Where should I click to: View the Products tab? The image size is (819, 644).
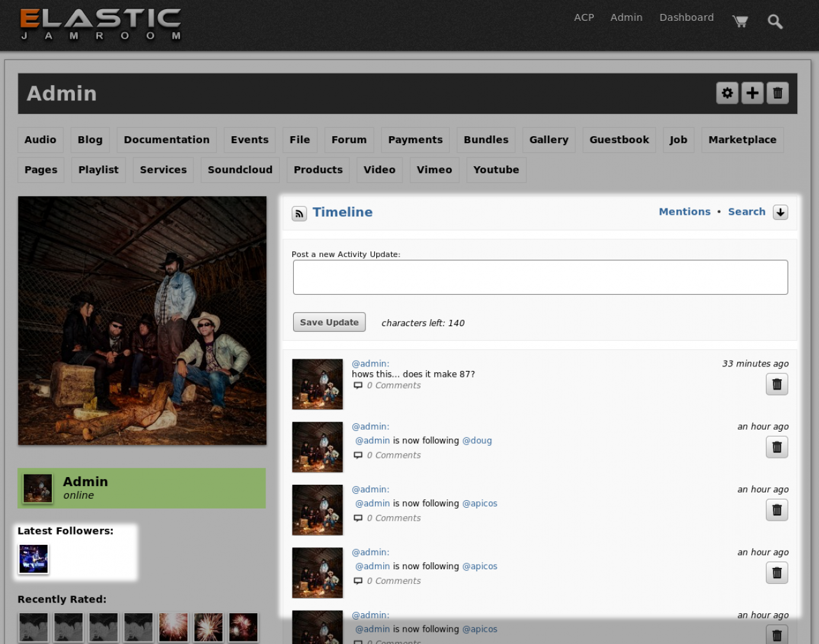click(318, 170)
